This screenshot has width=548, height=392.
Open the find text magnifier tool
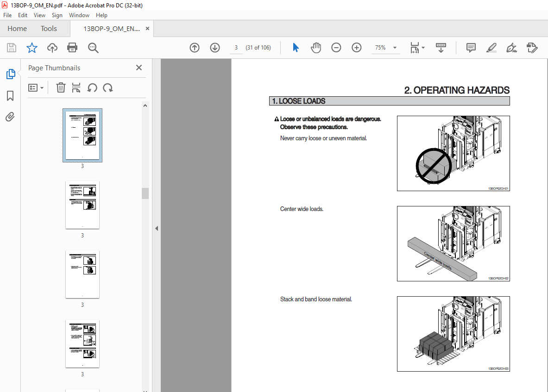93,48
